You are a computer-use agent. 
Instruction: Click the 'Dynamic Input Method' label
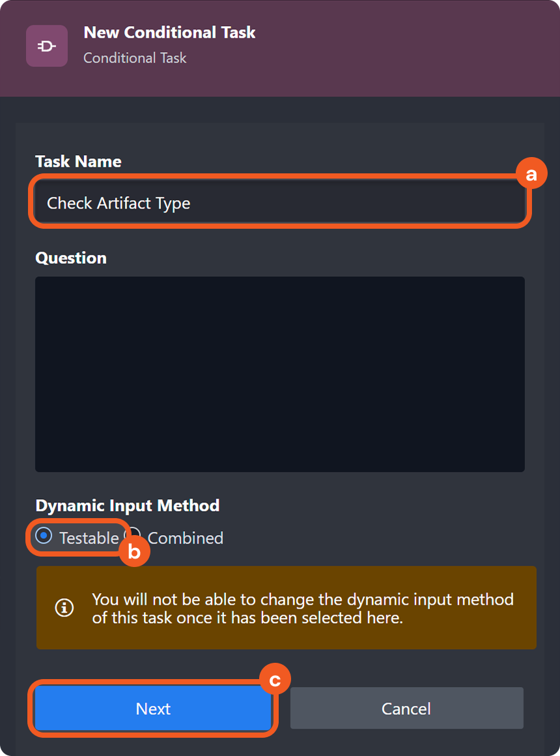tap(127, 506)
